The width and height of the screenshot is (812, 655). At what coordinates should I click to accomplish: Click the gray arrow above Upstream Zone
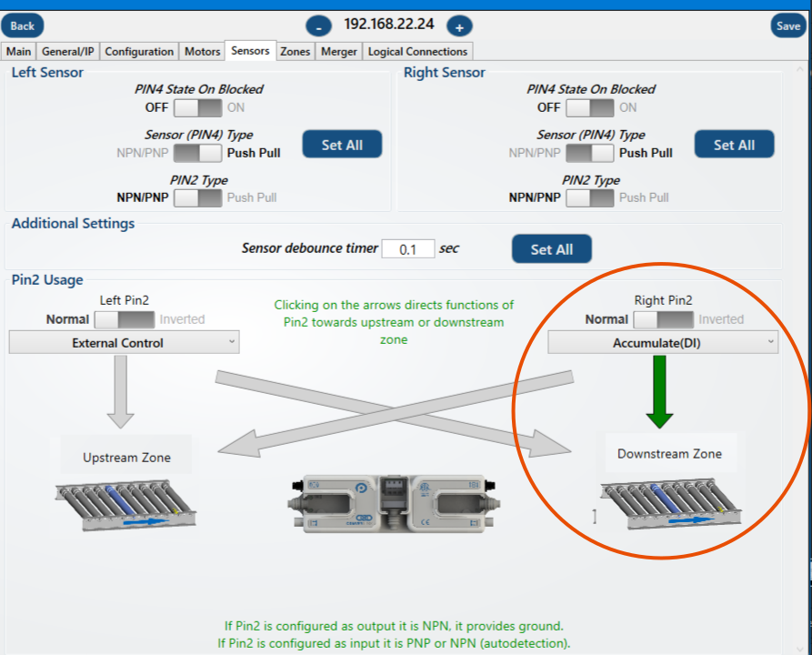pyautogui.click(x=120, y=392)
